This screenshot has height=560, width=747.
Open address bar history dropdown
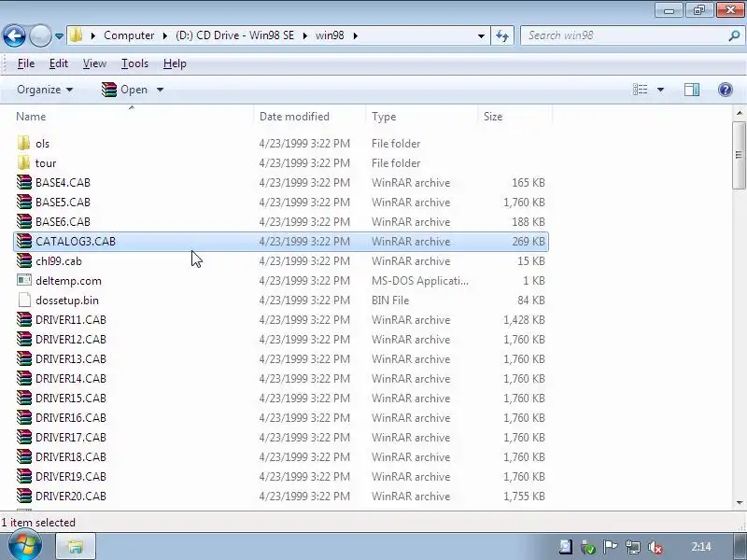tap(481, 35)
